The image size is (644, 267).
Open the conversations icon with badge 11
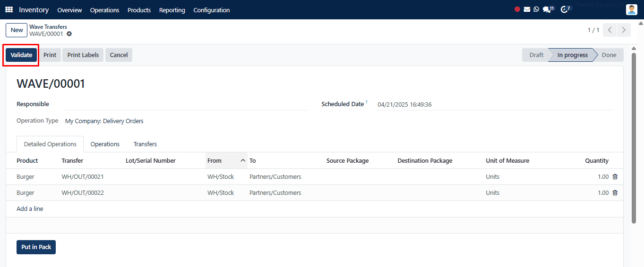548,9
